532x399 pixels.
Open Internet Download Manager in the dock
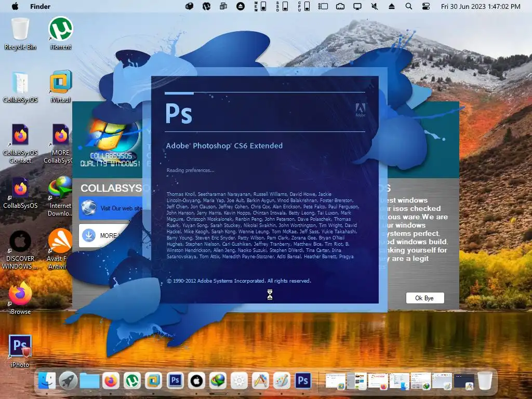[x=218, y=381]
